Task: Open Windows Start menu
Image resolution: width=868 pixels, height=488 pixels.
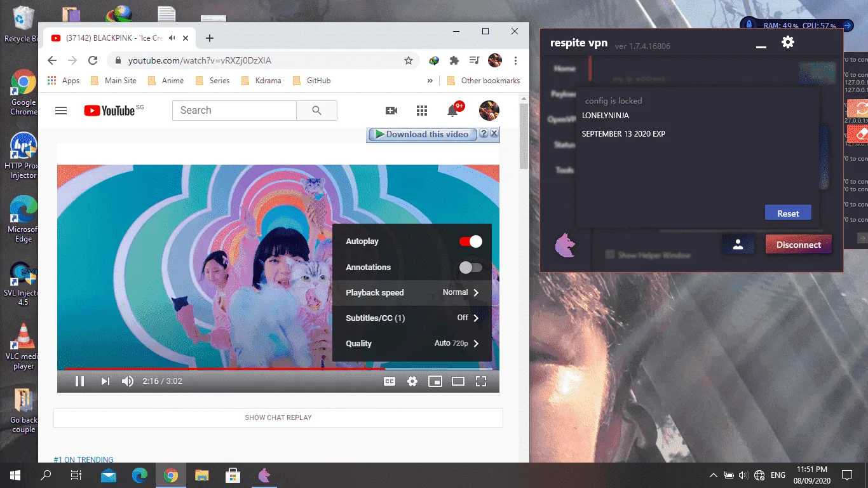Action: [15, 475]
